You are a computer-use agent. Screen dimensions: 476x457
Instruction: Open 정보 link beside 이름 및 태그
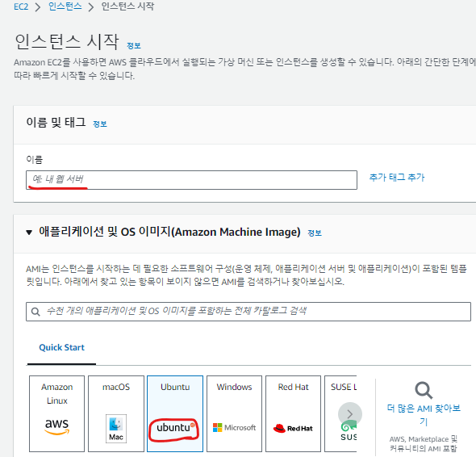pyautogui.click(x=99, y=124)
